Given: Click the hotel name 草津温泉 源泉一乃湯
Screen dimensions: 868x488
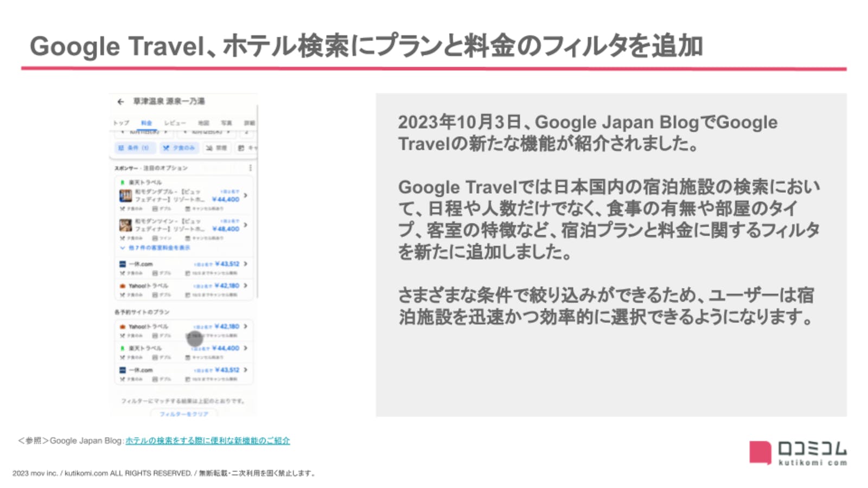Looking at the screenshot, I should [x=169, y=101].
